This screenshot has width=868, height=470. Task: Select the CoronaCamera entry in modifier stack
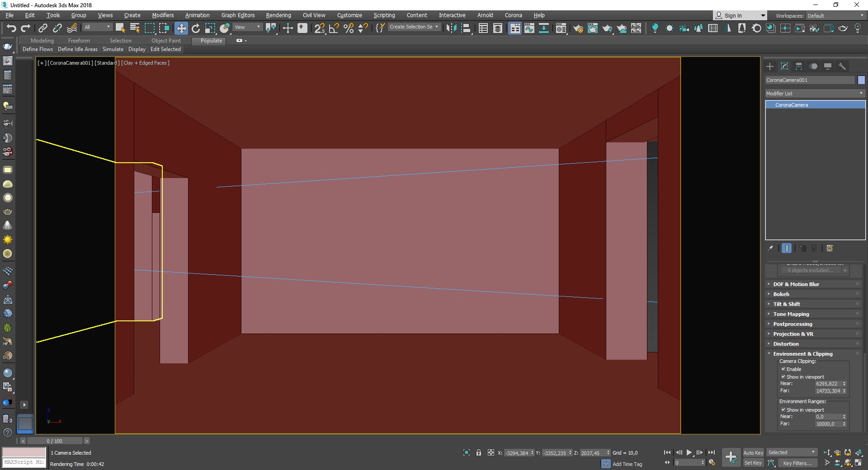pyautogui.click(x=815, y=105)
